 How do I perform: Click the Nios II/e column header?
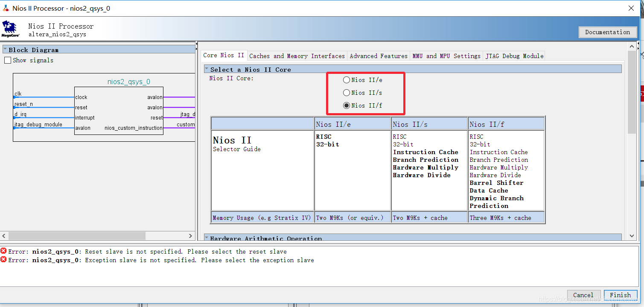coord(353,124)
